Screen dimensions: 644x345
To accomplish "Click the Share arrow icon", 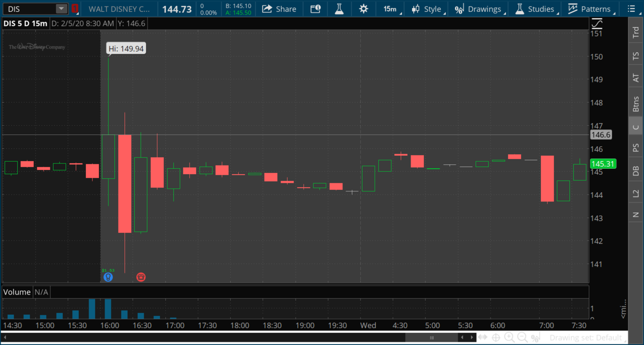I will 267,9.
